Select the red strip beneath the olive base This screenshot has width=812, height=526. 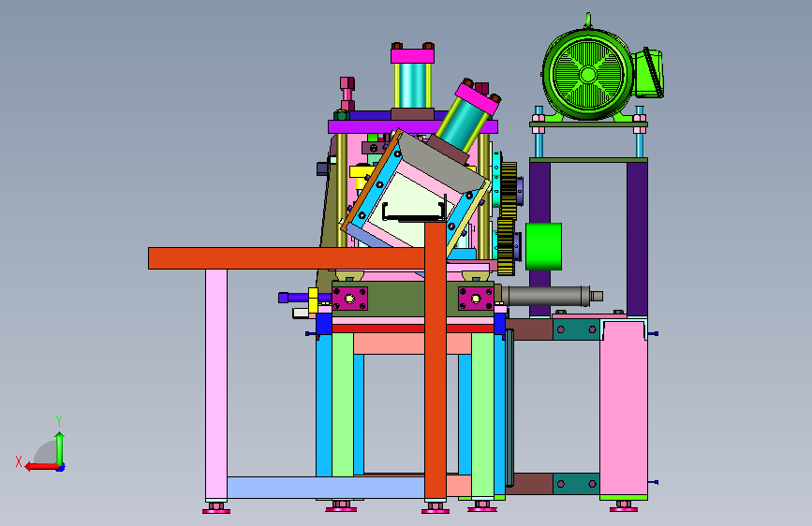378,329
